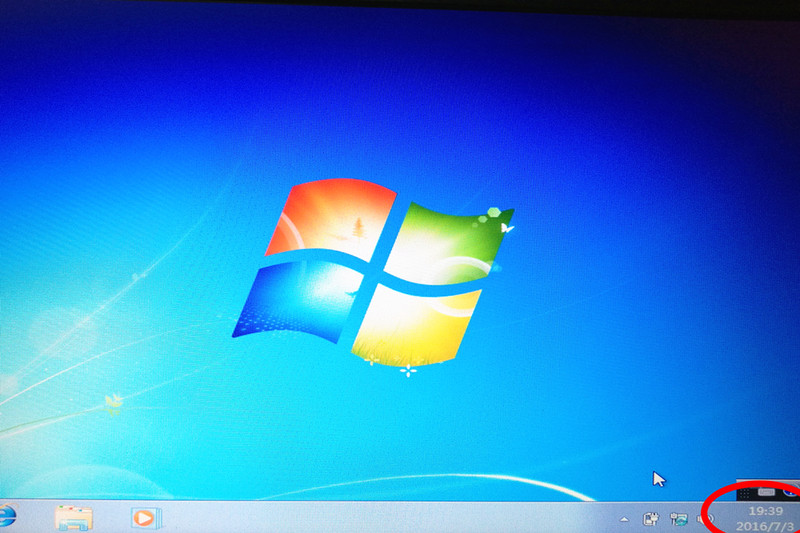Open Internet Explorer from the taskbar
This screenshot has width=800, height=533.
6,516
